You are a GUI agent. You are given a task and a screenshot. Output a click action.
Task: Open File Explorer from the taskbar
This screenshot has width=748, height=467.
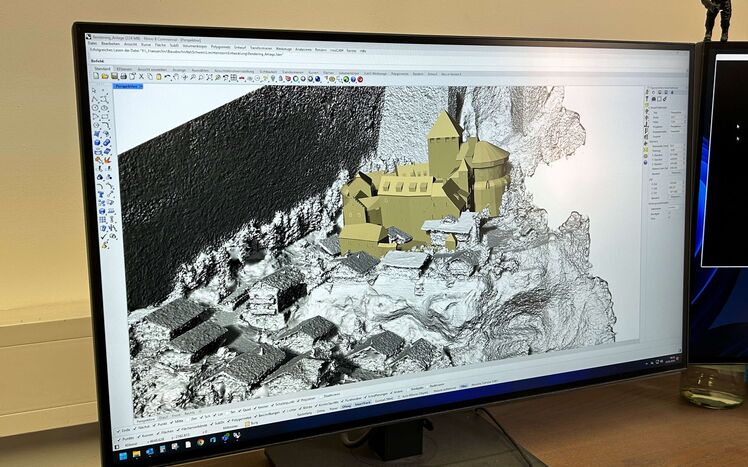[x=136, y=454]
